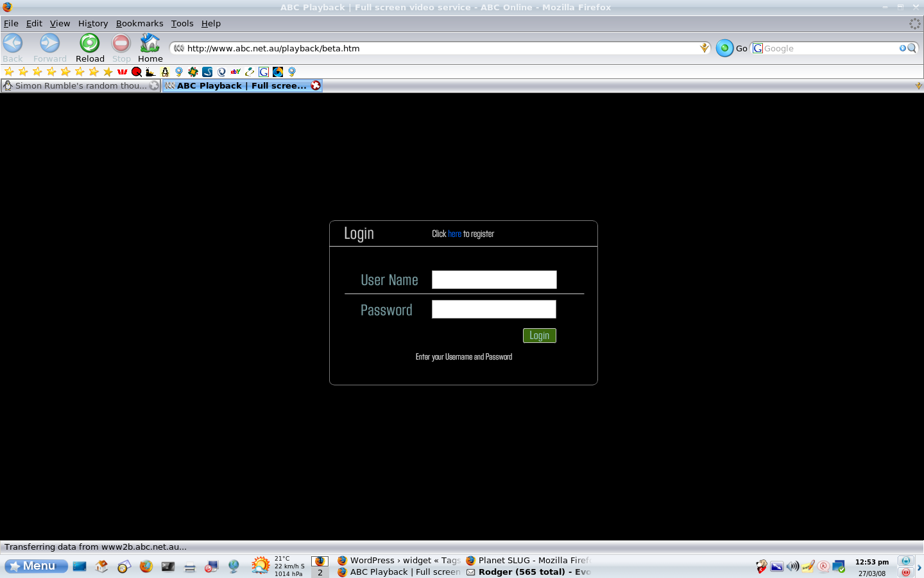Image resolution: width=924 pixels, height=578 pixels.
Task: Launch the mail client from the taskbar
Action: click(x=124, y=566)
